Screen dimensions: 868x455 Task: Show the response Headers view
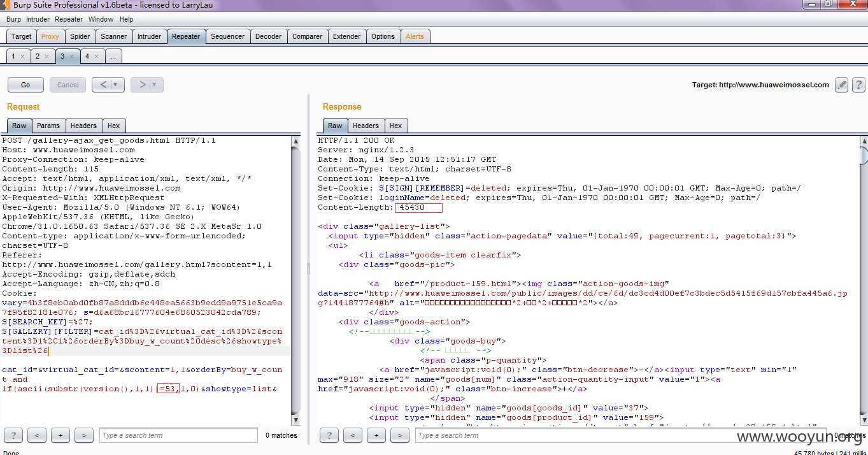pyautogui.click(x=366, y=126)
